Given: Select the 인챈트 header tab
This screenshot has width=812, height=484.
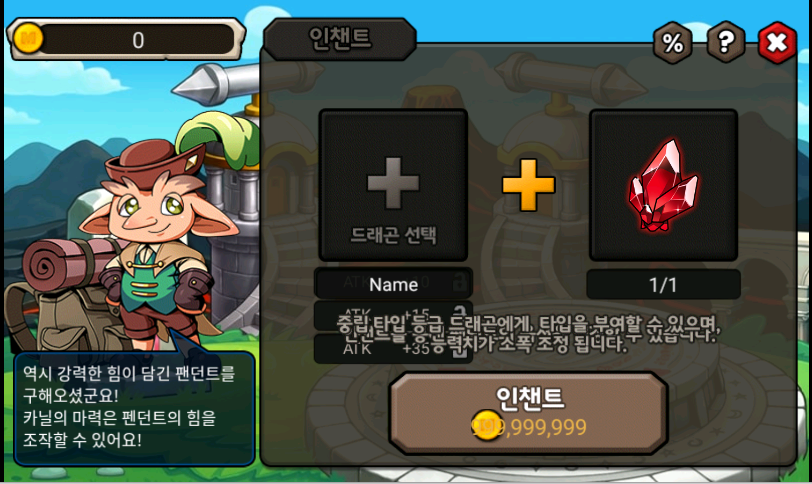Looking at the screenshot, I should pos(340,39).
